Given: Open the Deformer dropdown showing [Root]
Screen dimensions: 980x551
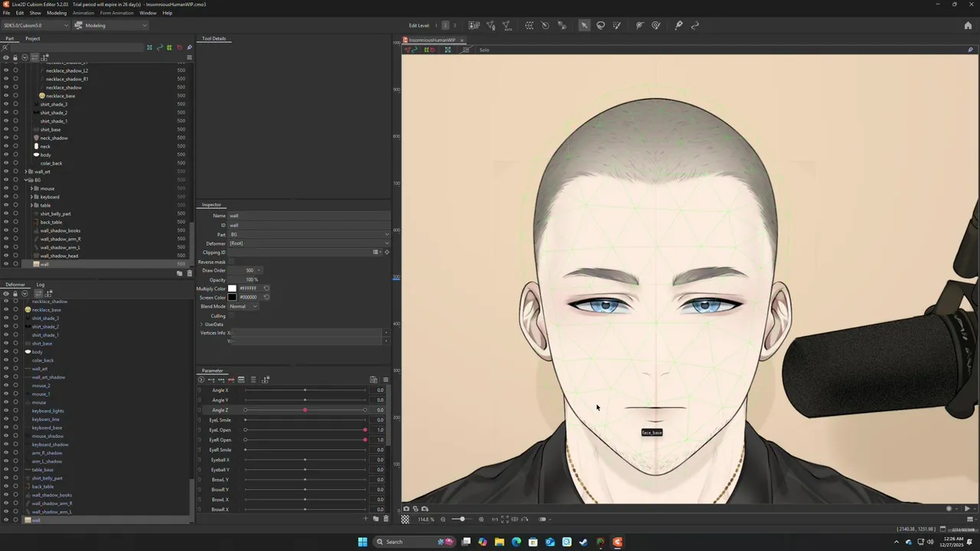Looking at the screenshot, I should 309,243.
